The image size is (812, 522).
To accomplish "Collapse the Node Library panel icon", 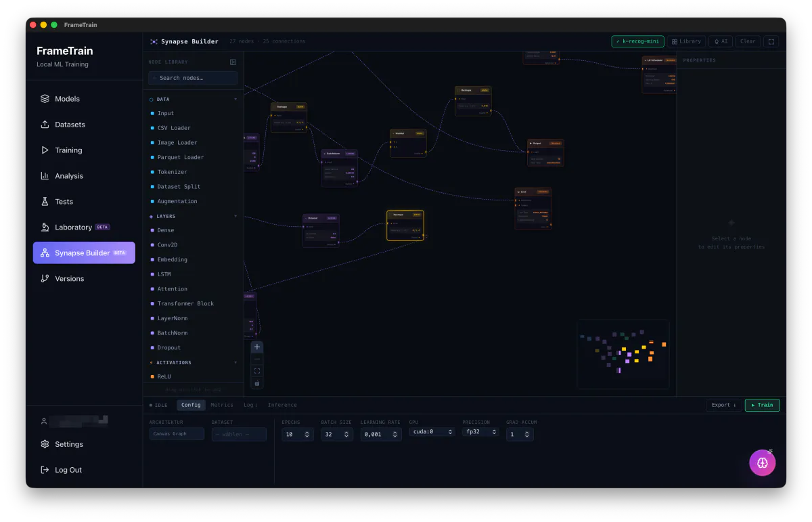I will pos(233,62).
